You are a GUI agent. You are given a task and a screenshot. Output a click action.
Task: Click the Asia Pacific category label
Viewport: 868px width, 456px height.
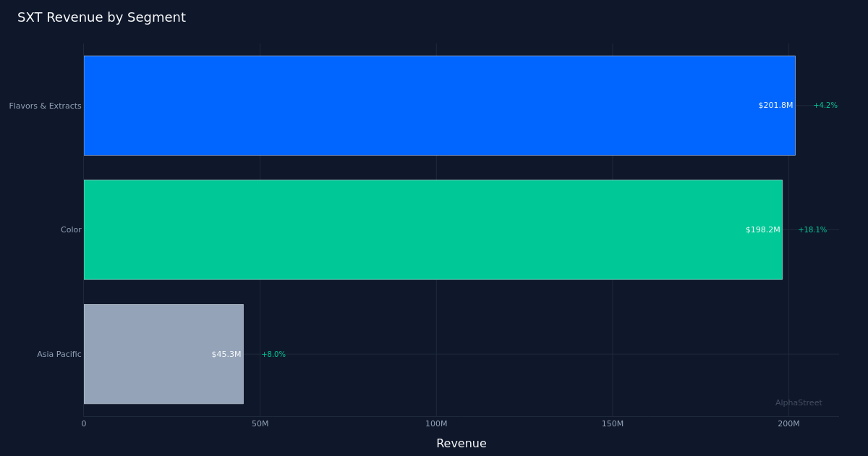59,354
